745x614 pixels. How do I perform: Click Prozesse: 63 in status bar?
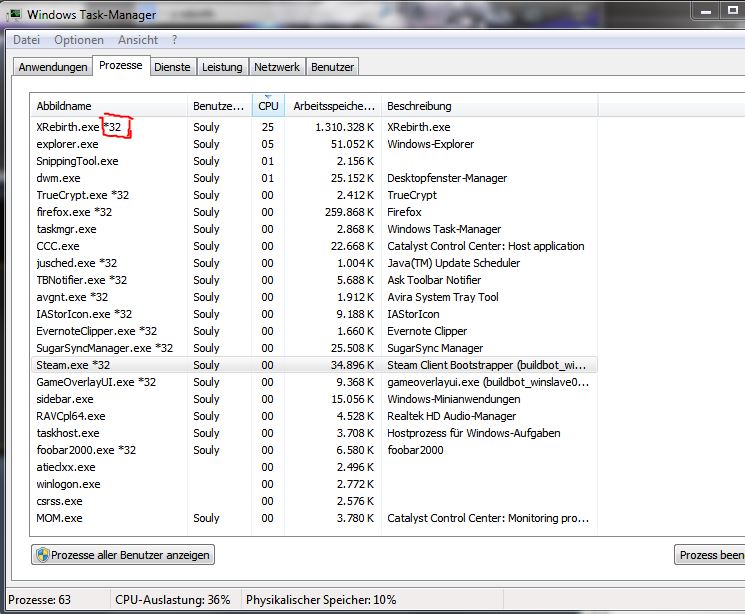click(39, 600)
